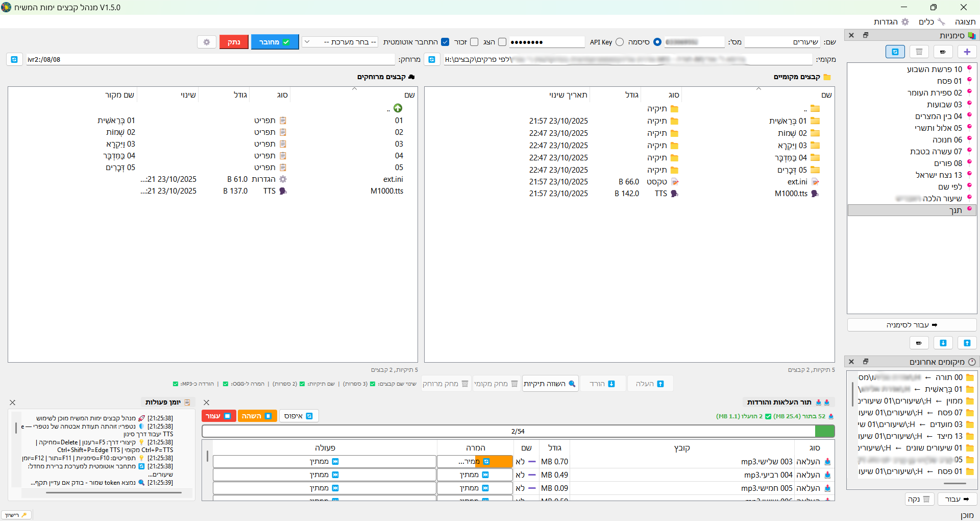Click the refresh icon beside remote path
The height and width of the screenshot is (521, 980).
tap(14, 59)
